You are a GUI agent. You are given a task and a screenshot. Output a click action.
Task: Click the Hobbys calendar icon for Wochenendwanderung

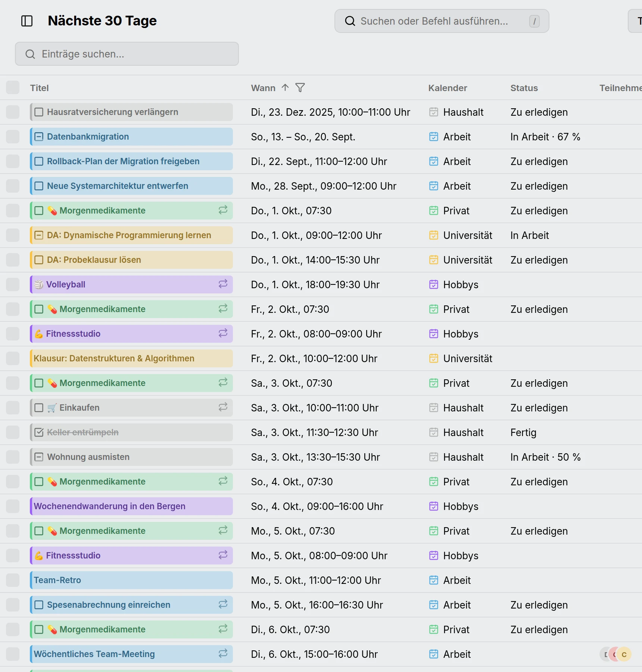(434, 506)
